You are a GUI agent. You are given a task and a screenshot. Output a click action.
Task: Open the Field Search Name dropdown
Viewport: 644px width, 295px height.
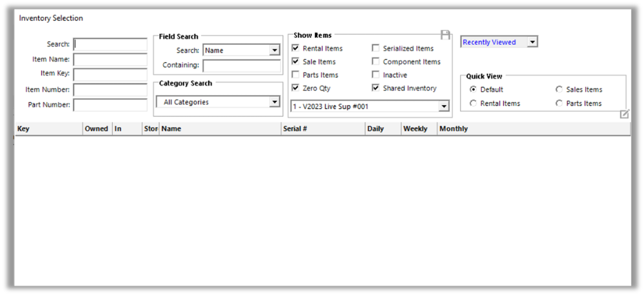(x=274, y=51)
